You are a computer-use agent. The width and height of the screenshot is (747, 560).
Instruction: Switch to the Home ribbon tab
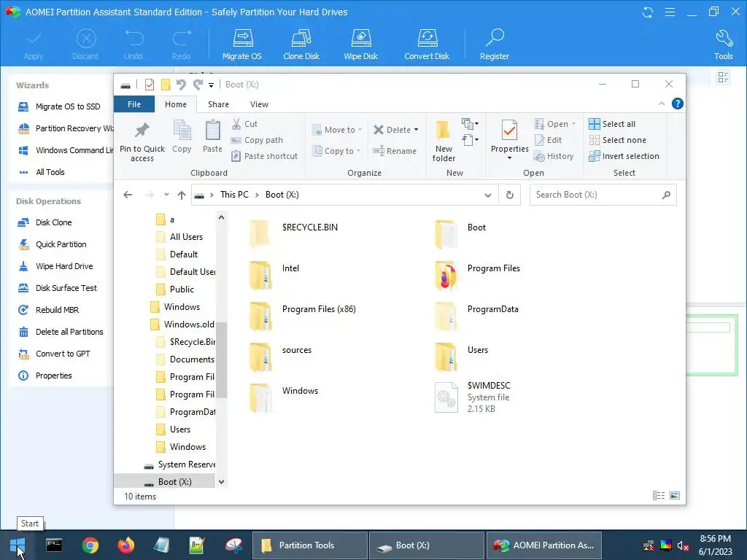(176, 104)
